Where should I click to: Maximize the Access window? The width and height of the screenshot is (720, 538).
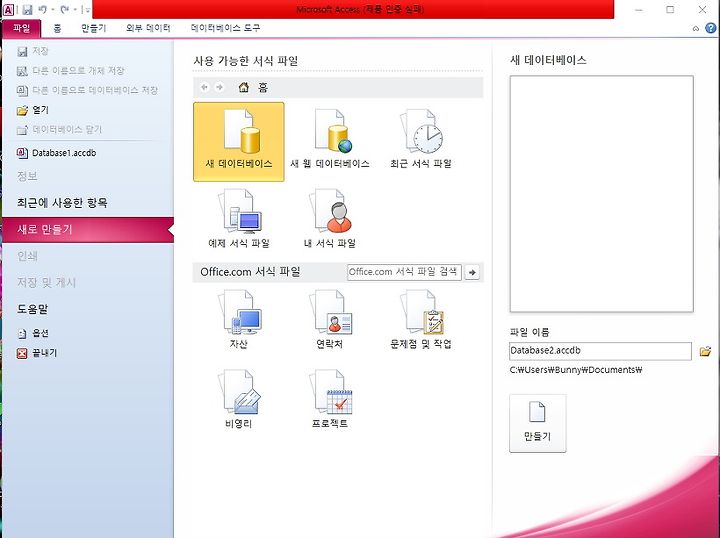[670, 10]
